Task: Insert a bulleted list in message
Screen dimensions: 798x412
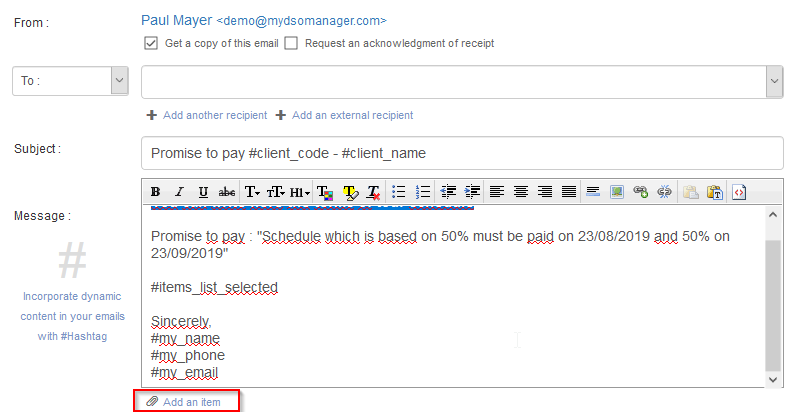Action: (x=399, y=192)
